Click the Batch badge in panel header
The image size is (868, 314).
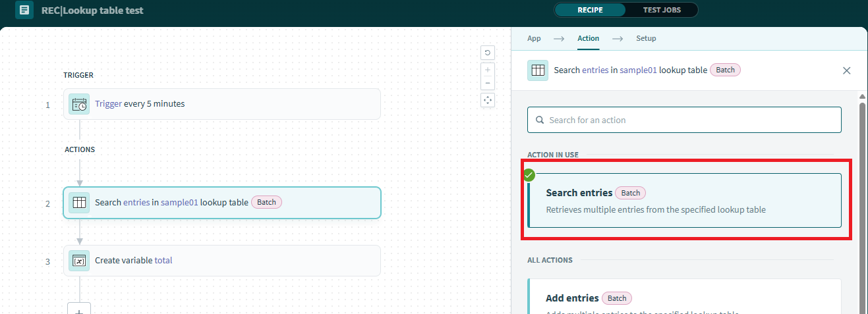click(725, 70)
